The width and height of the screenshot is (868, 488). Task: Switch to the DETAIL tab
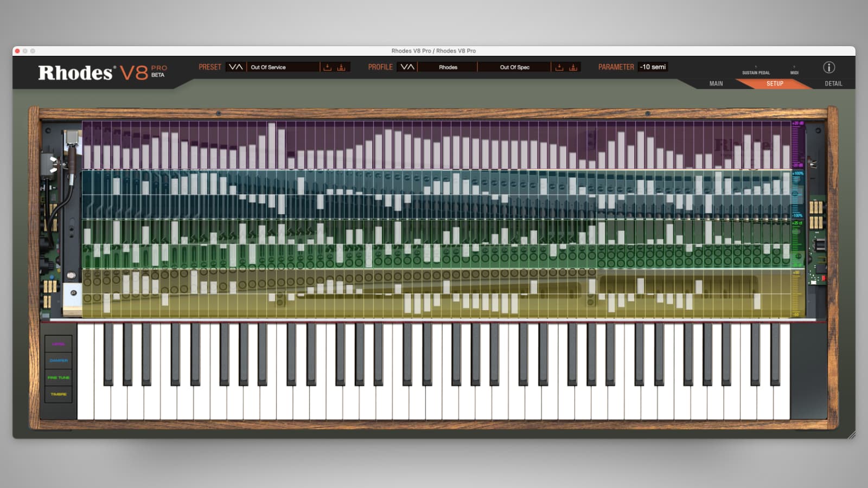point(833,84)
